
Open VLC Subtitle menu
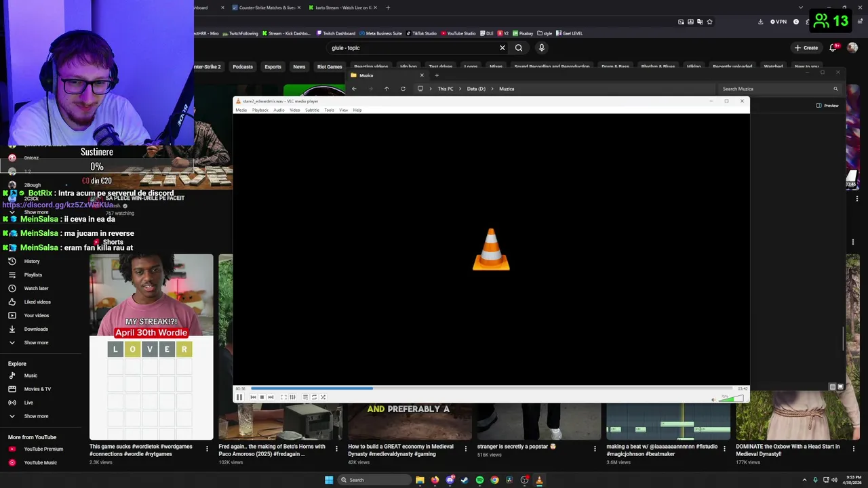[x=312, y=110]
